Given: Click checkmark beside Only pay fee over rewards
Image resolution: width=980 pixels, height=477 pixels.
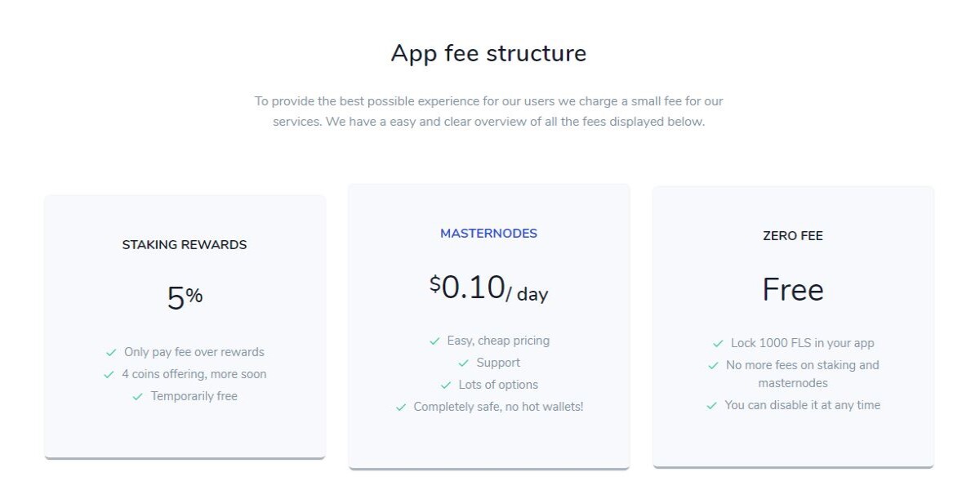Looking at the screenshot, I should 111,353.
